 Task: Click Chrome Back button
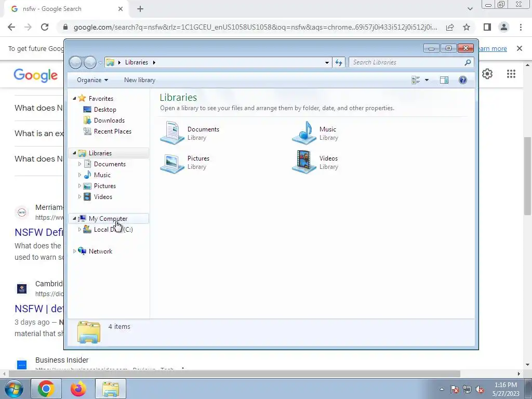click(11, 27)
